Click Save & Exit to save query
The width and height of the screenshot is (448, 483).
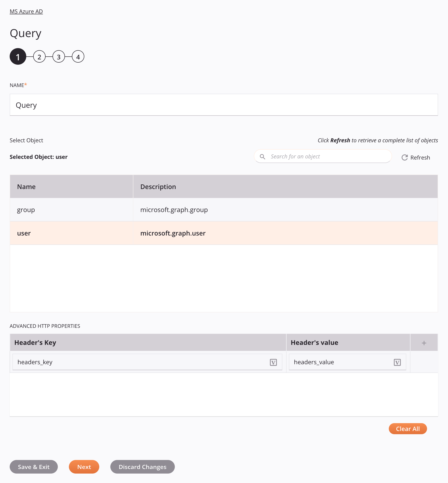tap(34, 467)
